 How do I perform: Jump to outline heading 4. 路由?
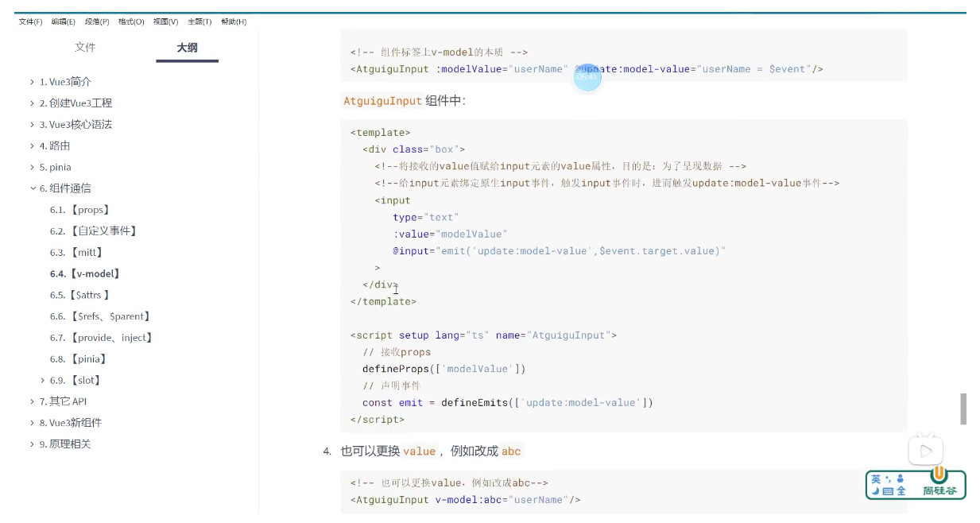(x=55, y=146)
